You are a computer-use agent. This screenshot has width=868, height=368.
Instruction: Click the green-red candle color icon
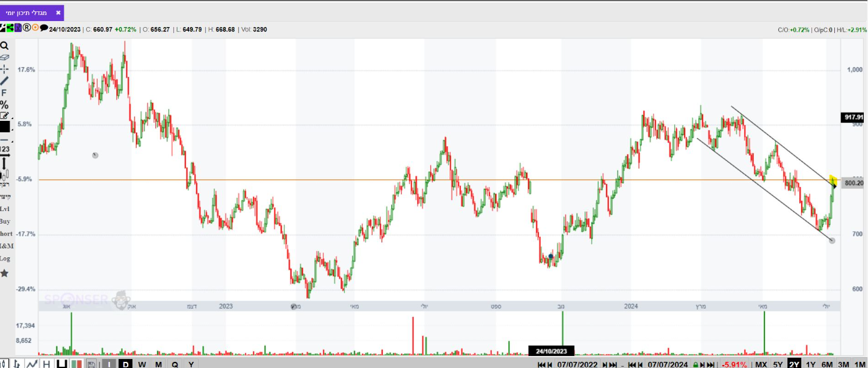click(x=76, y=364)
